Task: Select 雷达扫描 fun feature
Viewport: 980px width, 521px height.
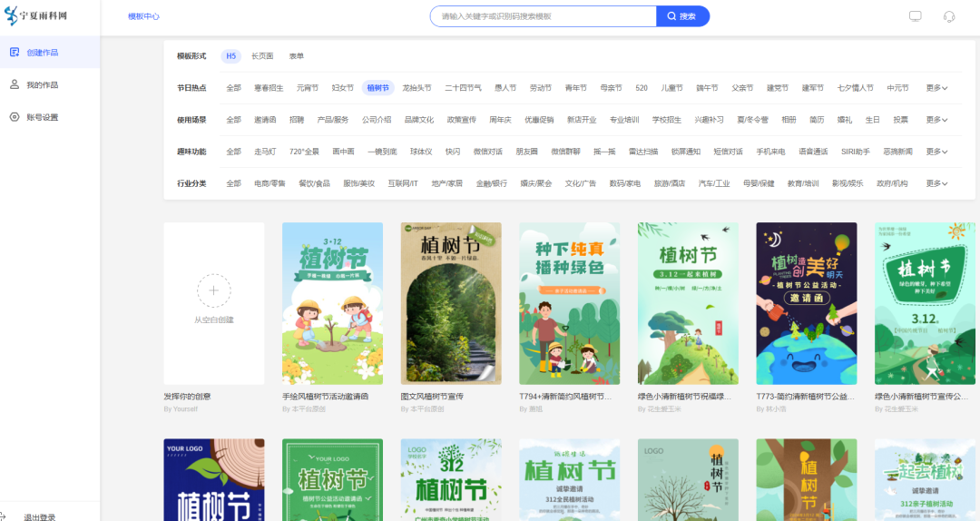Action: [x=643, y=152]
